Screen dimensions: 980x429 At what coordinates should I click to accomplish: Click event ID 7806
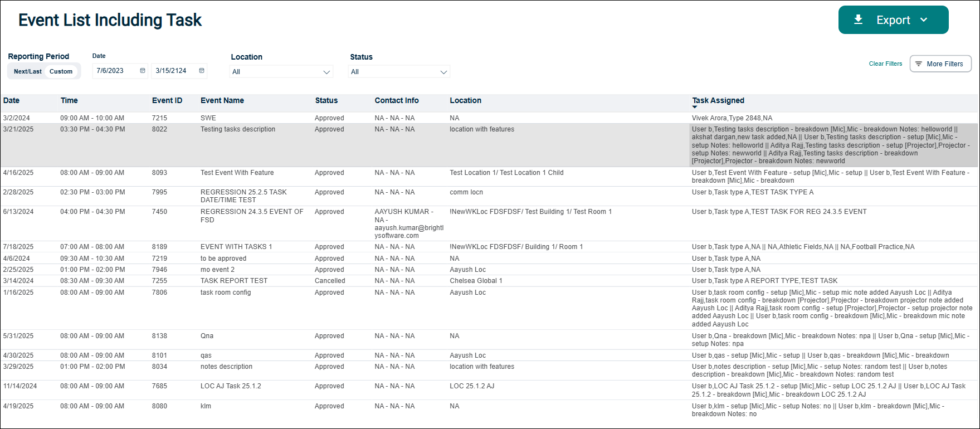(x=159, y=292)
